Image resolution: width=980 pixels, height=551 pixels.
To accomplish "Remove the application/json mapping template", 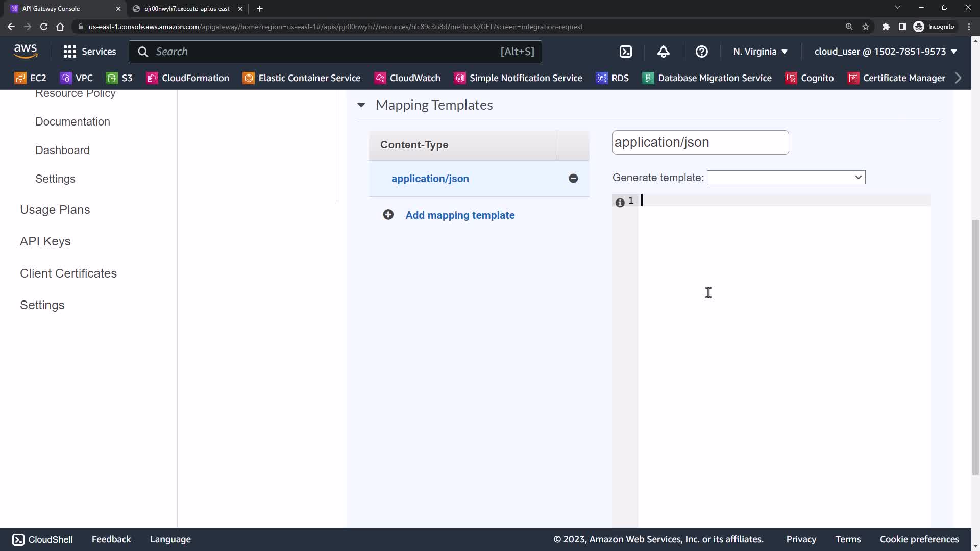I will (573, 179).
